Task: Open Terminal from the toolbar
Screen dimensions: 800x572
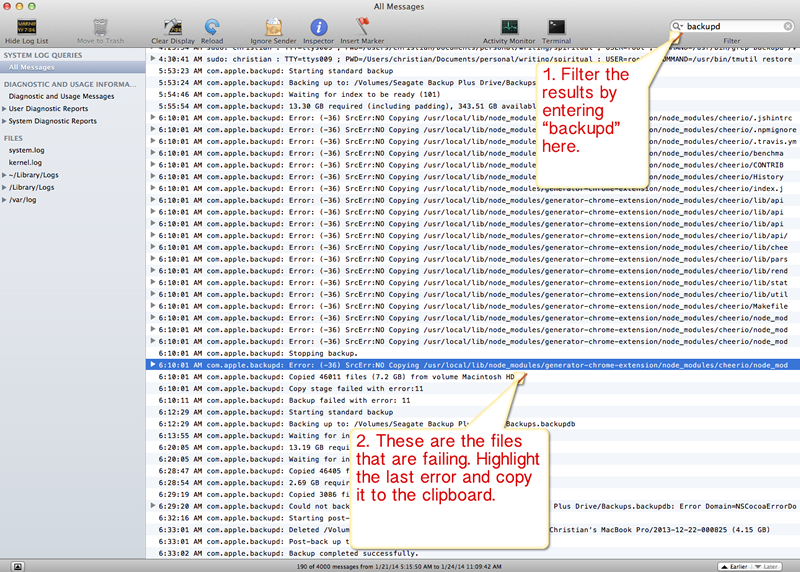Action: coord(556,27)
